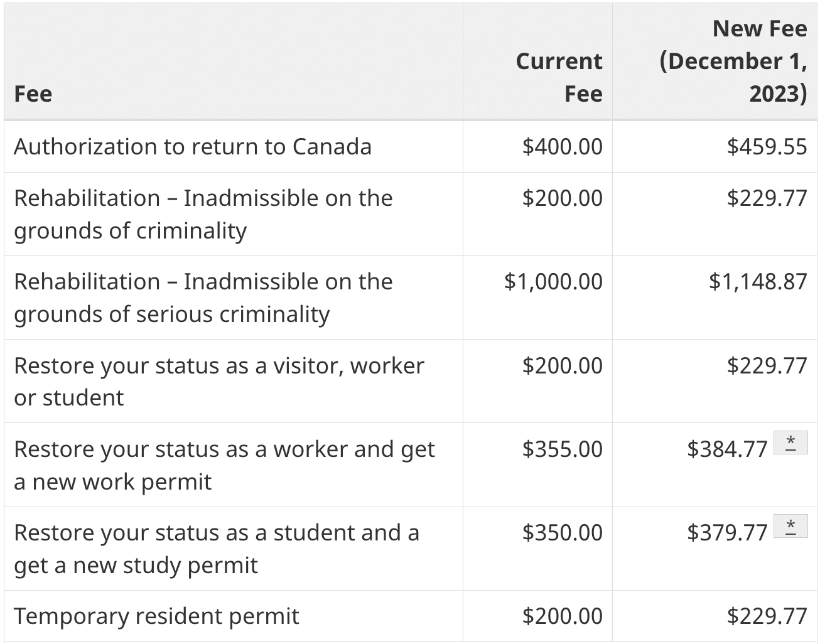Screen dimensions: 820x644
Task: Select the "Temporary resident permit" row label
Action: click(x=156, y=616)
